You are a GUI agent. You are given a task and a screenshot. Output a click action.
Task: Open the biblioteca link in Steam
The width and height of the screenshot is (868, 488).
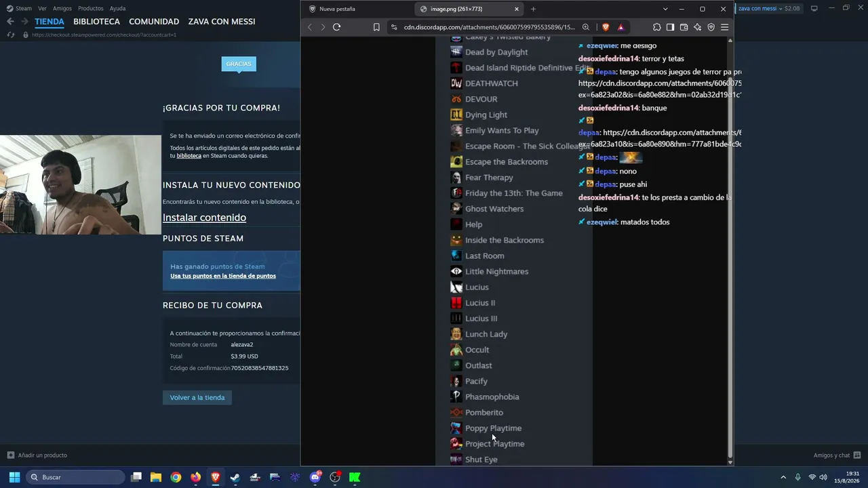(189, 156)
